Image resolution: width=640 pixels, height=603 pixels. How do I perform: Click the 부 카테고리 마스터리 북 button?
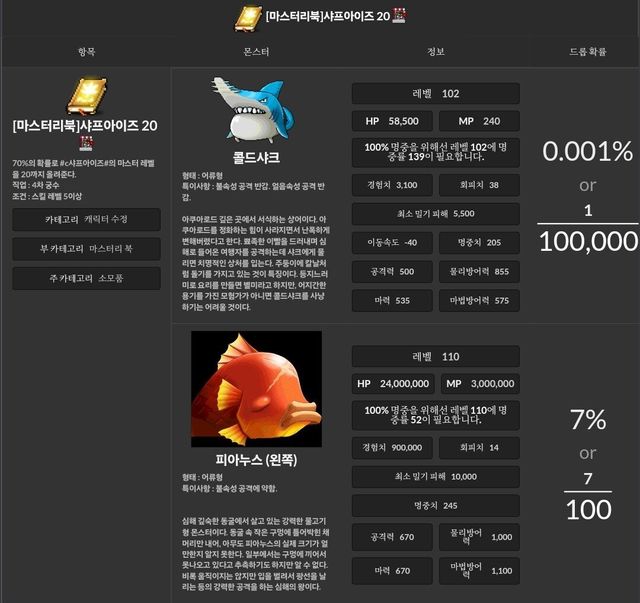tap(86, 248)
